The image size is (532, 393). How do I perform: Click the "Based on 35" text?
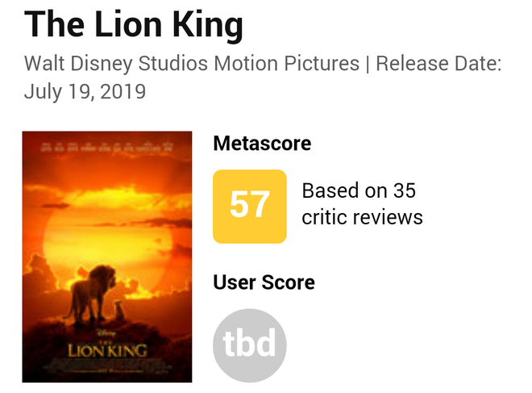coord(358,191)
